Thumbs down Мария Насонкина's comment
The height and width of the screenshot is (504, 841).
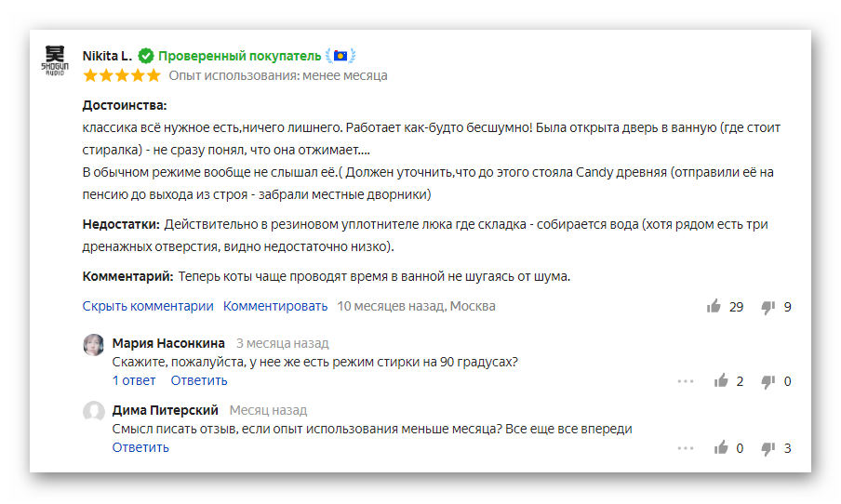(x=768, y=382)
